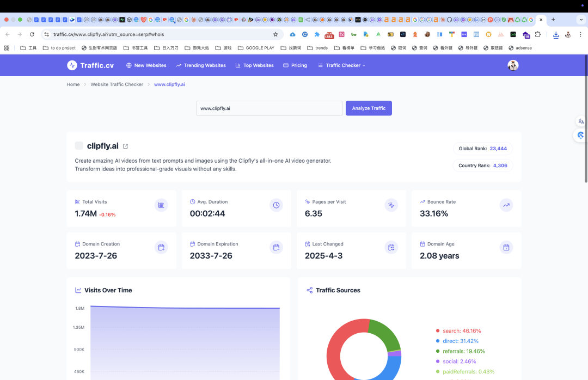Click the 2025-4-3 last changed date
The height and width of the screenshot is (380, 588).
[x=323, y=256]
